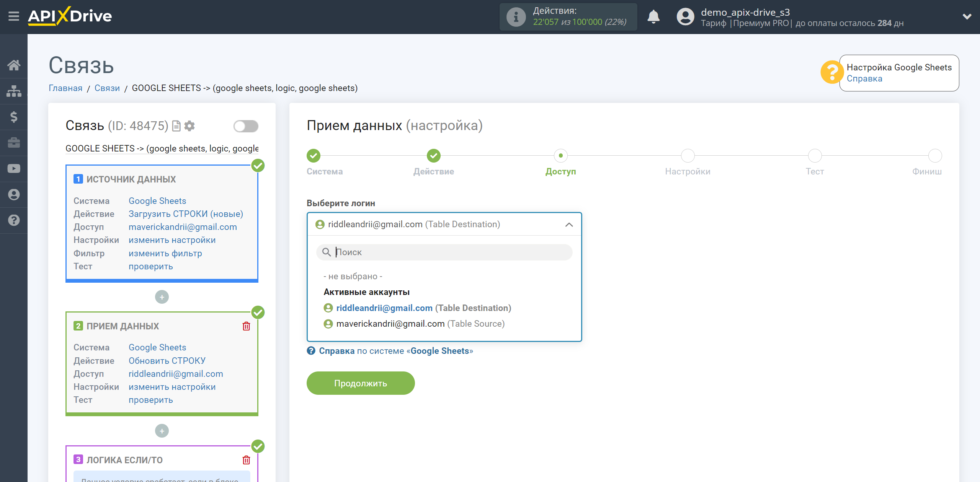Image resolution: width=980 pixels, height=482 pixels.
Task: Click изменить фильтр in source block
Action: [165, 253]
